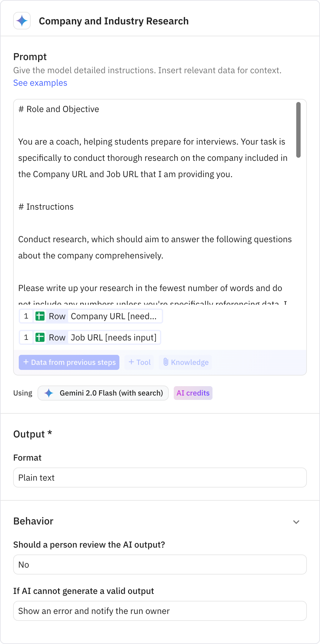The image size is (320, 644).
Task: Click the plus icon on the Tool button
Action: coord(132,362)
